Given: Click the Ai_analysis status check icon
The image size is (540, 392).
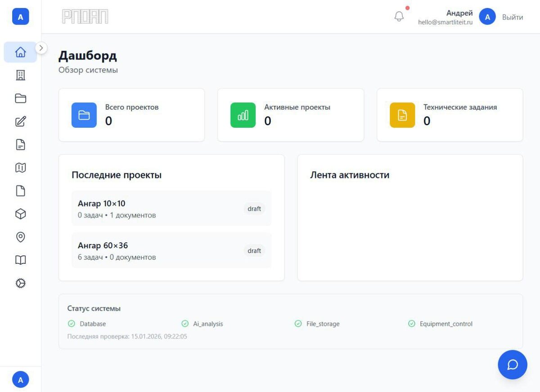Looking at the screenshot, I should click(185, 324).
